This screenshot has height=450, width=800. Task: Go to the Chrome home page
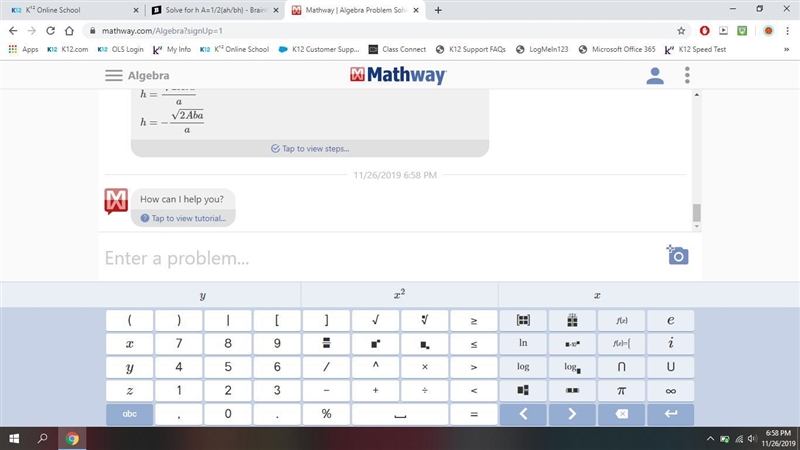(69, 31)
